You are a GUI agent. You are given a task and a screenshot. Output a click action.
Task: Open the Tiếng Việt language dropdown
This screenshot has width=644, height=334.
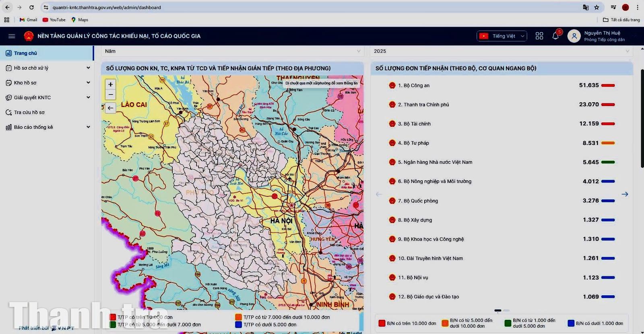[x=502, y=36]
